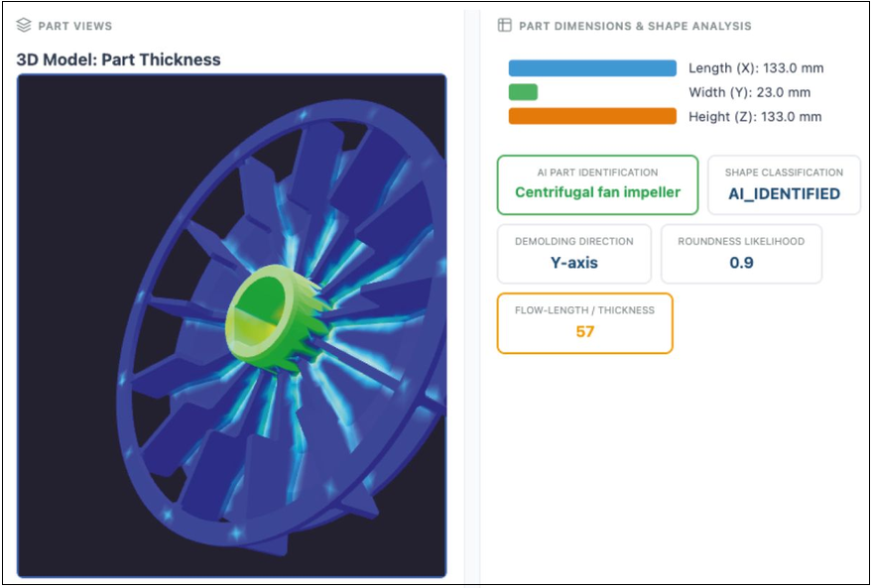Click the Length (X): 133.0 mm text
The image size is (873, 588).
tap(756, 67)
